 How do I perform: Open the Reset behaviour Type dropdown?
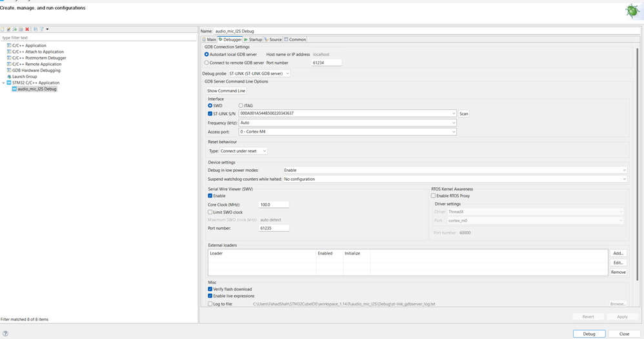click(x=243, y=151)
